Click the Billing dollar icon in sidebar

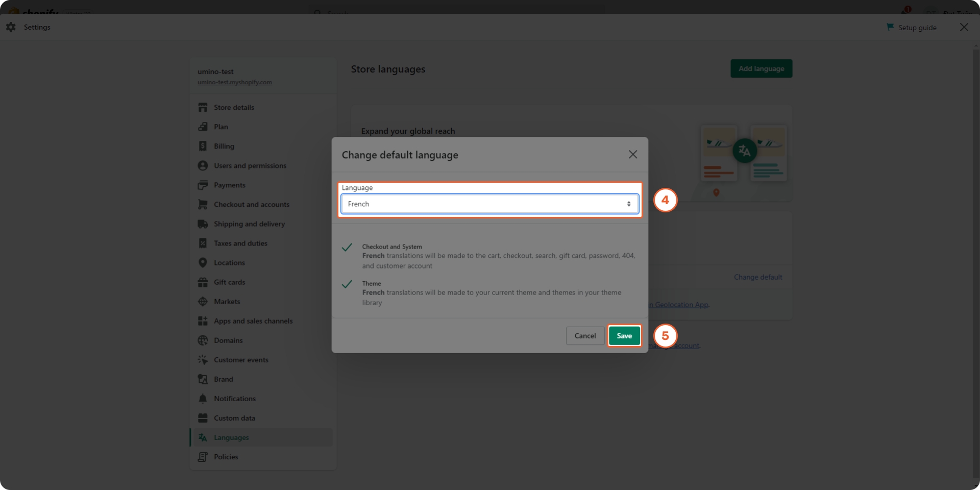203,146
